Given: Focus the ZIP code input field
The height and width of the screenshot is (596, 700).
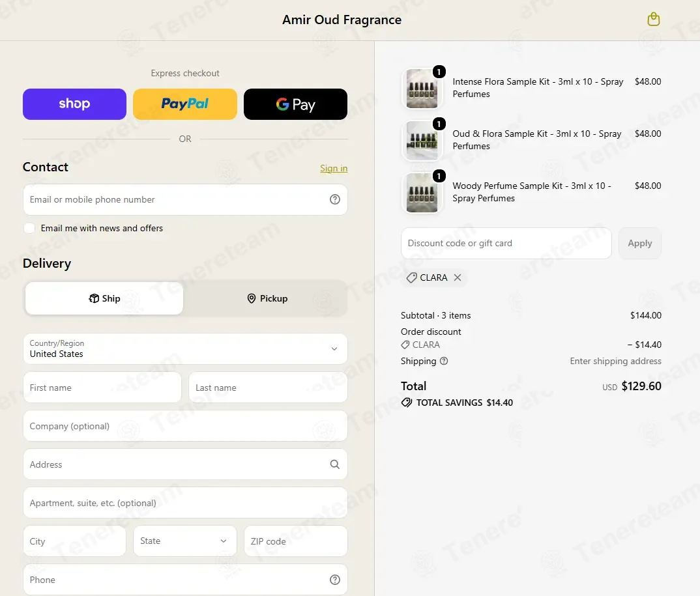Looking at the screenshot, I should point(295,541).
